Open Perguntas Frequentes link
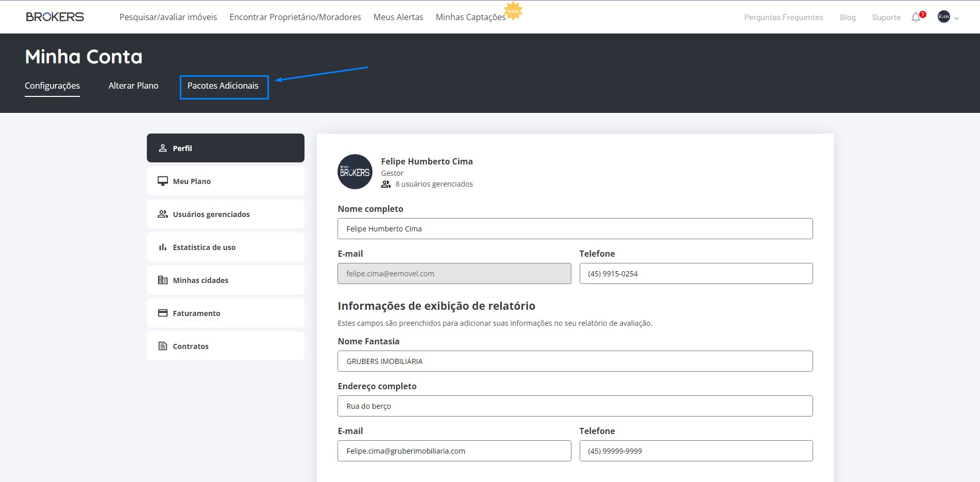980x482 pixels. (x=784, y=18)
